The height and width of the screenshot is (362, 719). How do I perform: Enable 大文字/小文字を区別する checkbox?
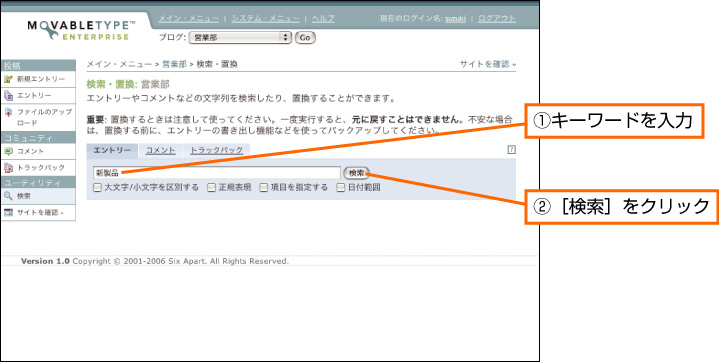[x=97, y=187]
